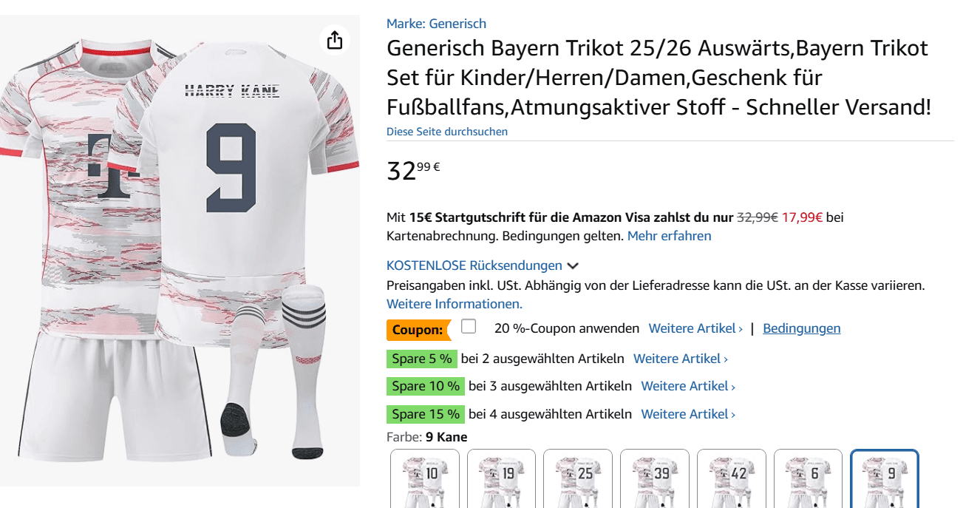
Task: Select the jersey variant number 19
Action: coord(501,478)
